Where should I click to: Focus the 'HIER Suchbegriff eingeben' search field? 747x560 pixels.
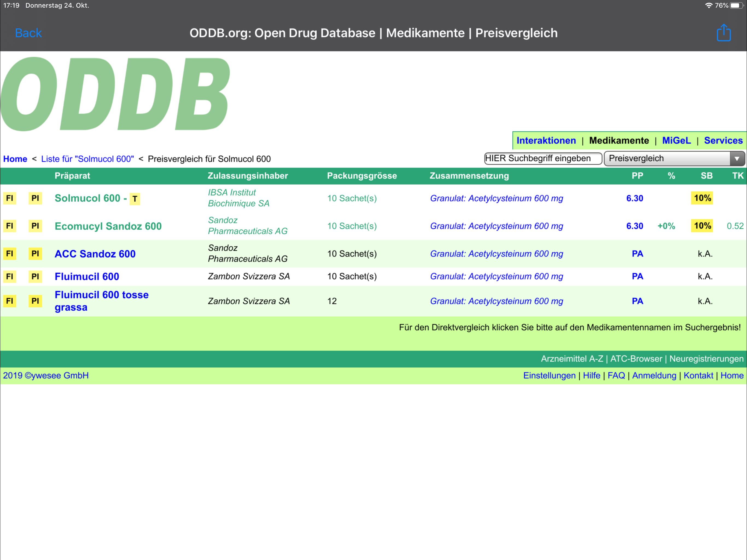coord(543,158)
